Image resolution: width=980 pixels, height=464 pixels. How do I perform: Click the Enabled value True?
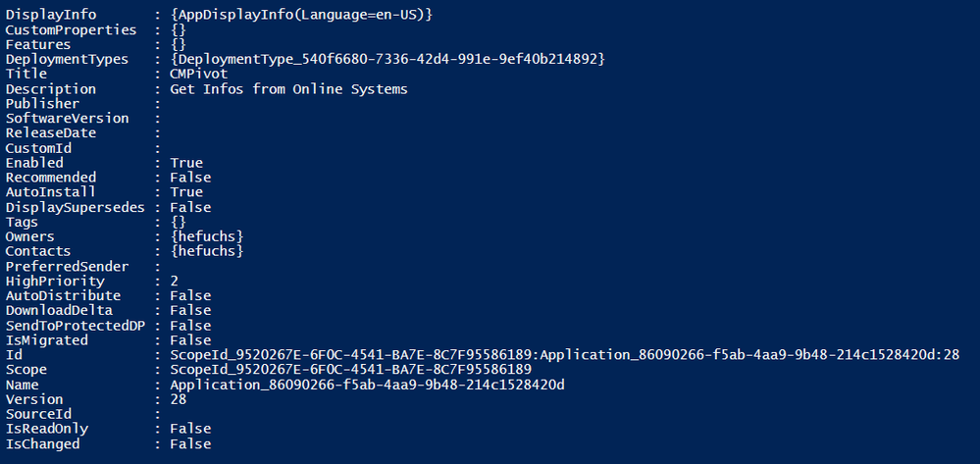(x=186, y=163)
